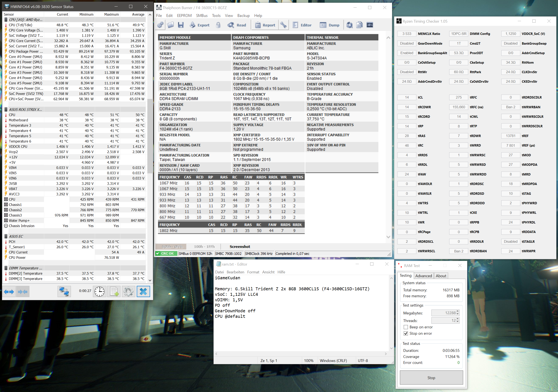This screenshot has width=558, height=392.
Task: Switch to the Advanced tab in RAM Test
Action: (x=423, y=276)
